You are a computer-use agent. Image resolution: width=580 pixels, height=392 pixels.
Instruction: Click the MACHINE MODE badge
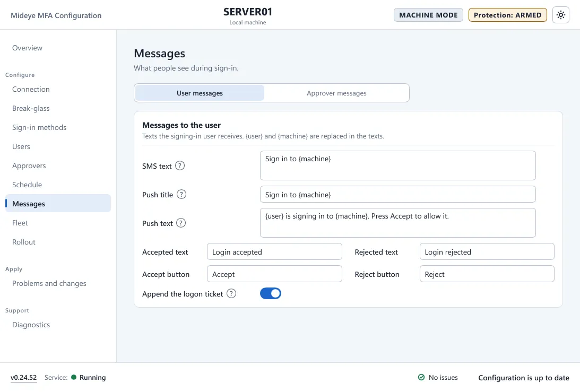[x=428, y=15]
